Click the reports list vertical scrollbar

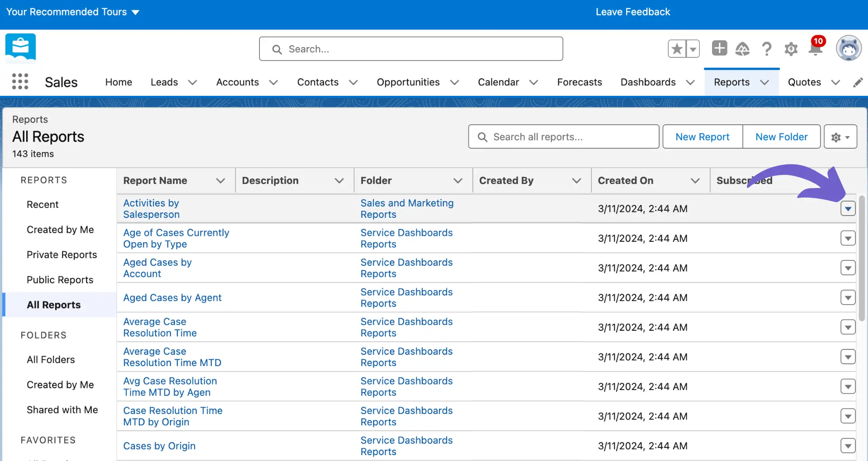click(862, 258)
